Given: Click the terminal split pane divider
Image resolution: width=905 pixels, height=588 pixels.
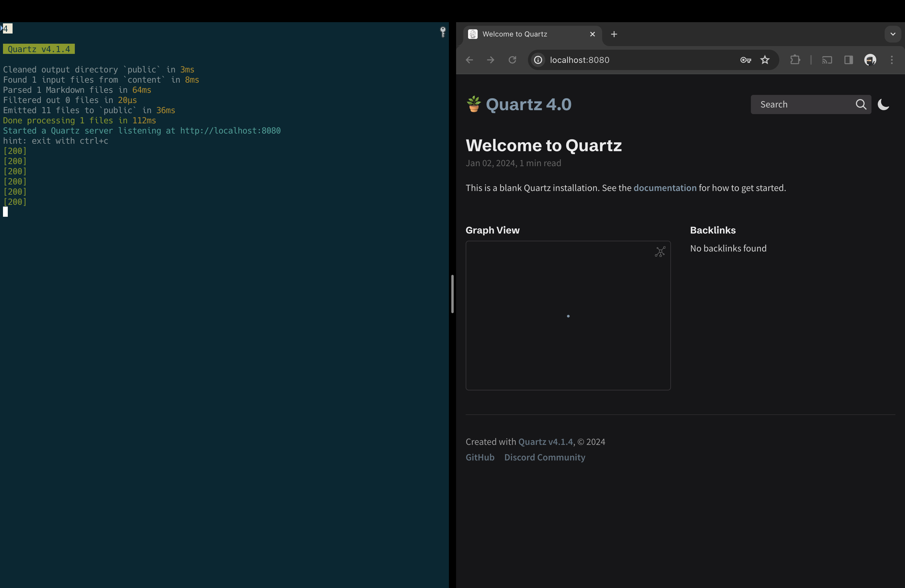Looking at the screenshot, I should pos(452,294).
